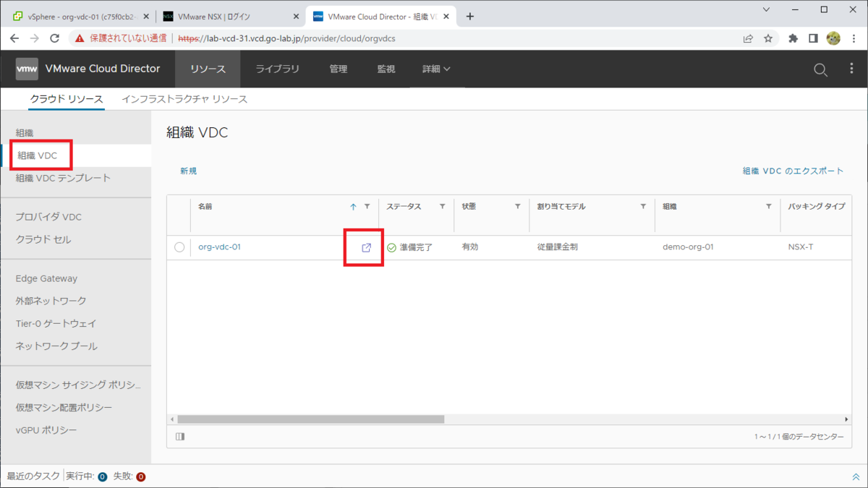Click insecure connection warning icon

pyautogui.click(x=80, y=38)
